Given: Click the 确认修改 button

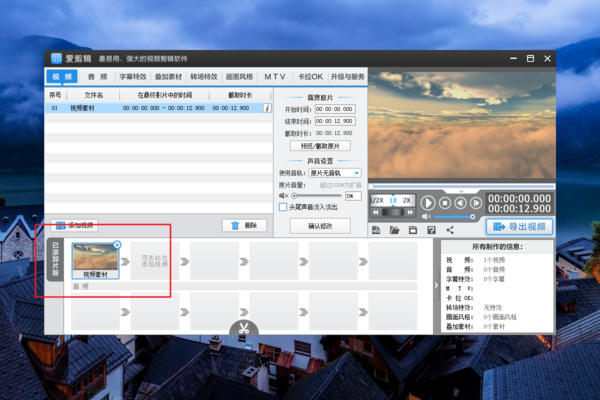Looking at the screenshot, I should click(x=320, y=226).
